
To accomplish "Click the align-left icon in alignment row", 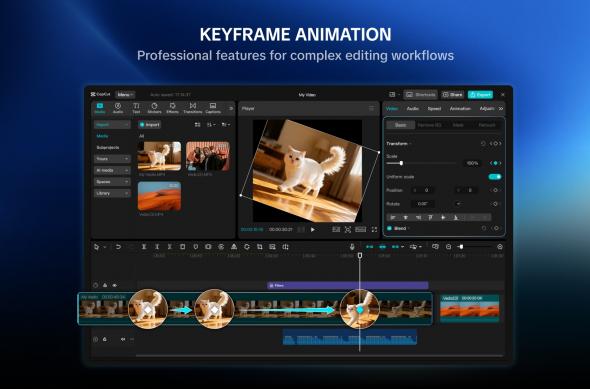I will [x=393, y=217].
